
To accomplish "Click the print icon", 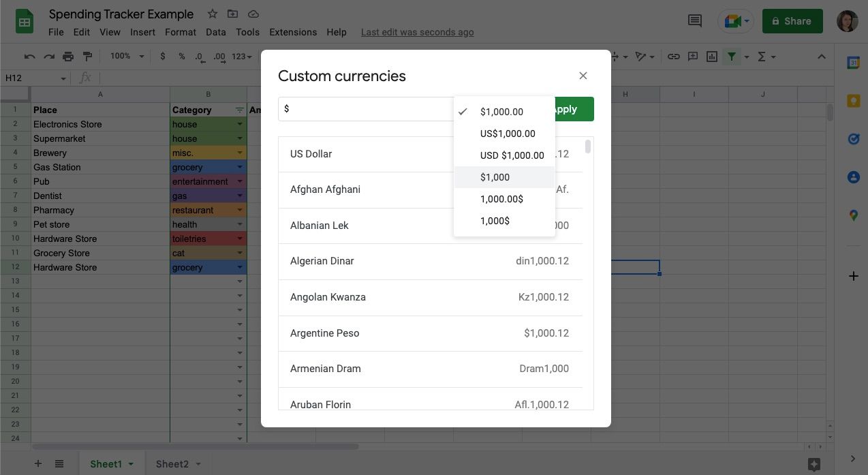I will pos(67,57).
